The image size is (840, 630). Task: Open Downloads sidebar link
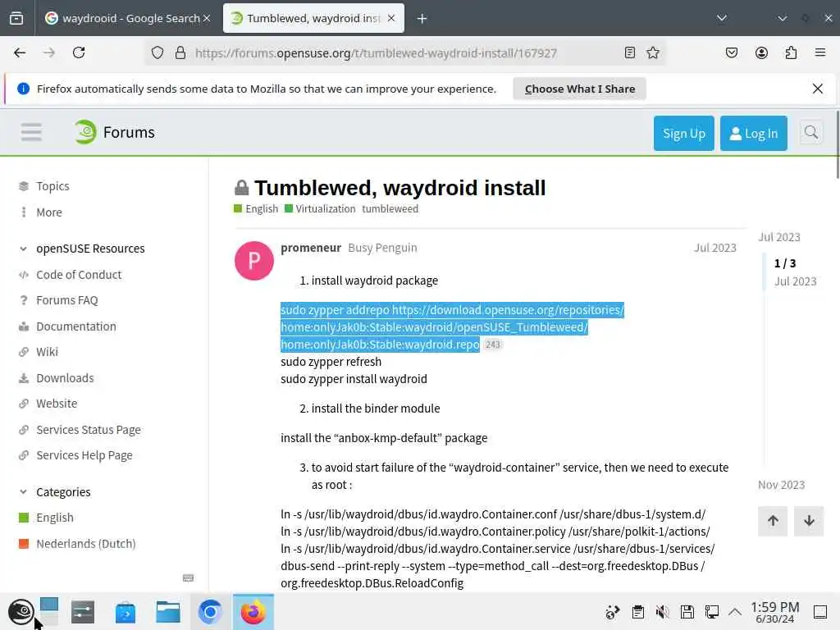coord(65,377)
